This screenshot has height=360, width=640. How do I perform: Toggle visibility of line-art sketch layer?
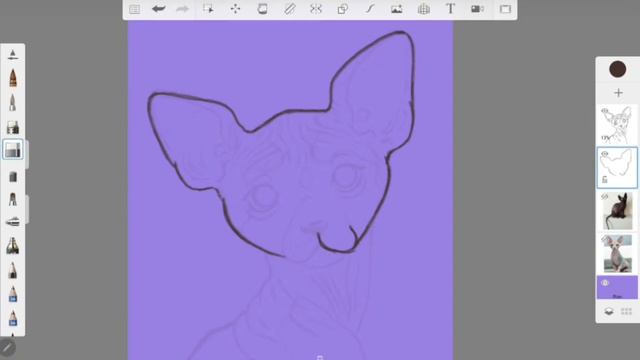point(605,111)
